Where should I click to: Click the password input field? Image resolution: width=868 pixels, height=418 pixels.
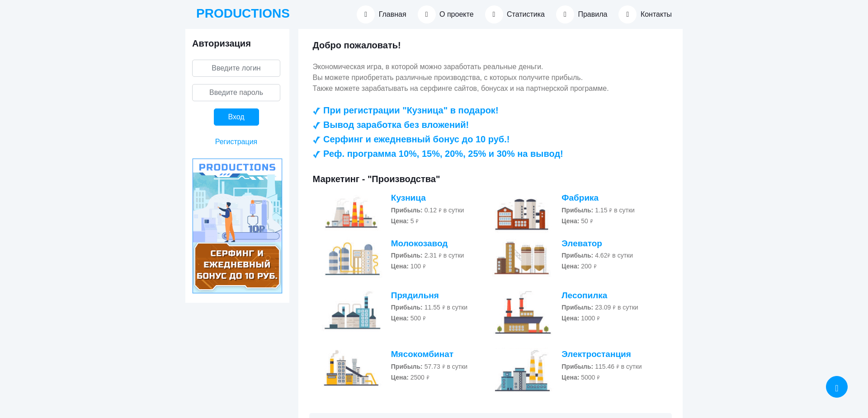[236, 92]
